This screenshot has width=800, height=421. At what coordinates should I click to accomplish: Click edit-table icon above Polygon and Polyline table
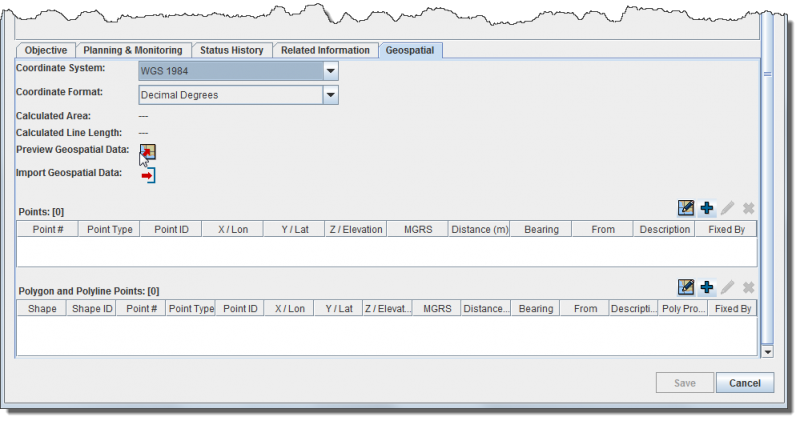pyautogui.click(x=686, y=287)
